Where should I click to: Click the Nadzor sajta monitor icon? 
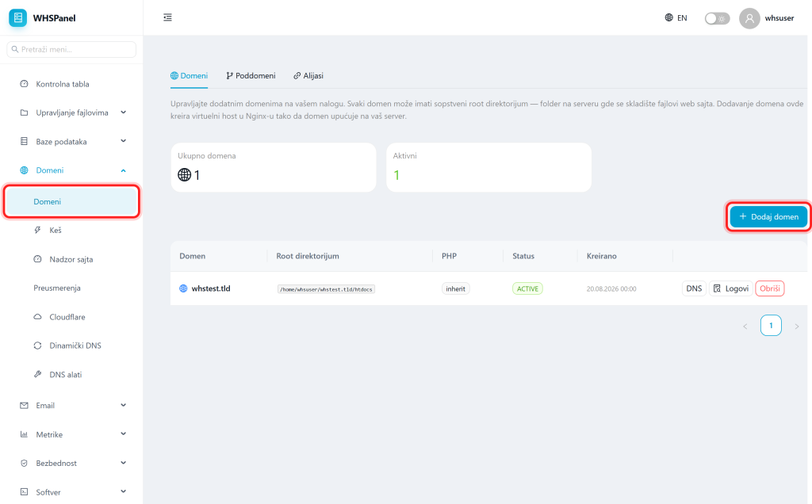point(37,259)
